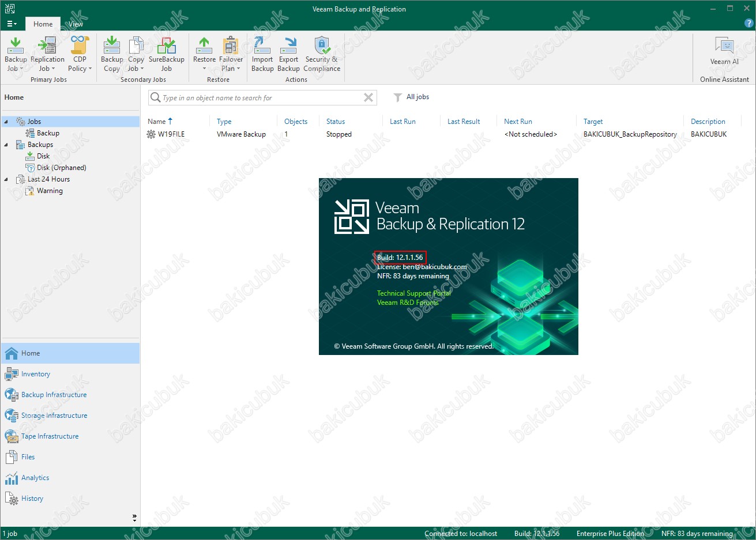This screenshot has width=756, height=540.
Task: Switch to the View ribbon tab
Action: [76, 24]
